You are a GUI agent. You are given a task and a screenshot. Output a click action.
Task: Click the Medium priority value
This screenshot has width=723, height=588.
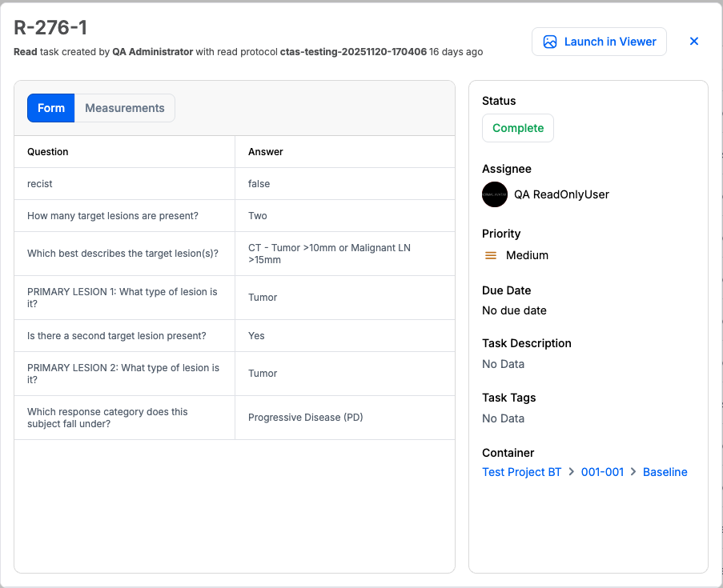(x=527, y=255)
